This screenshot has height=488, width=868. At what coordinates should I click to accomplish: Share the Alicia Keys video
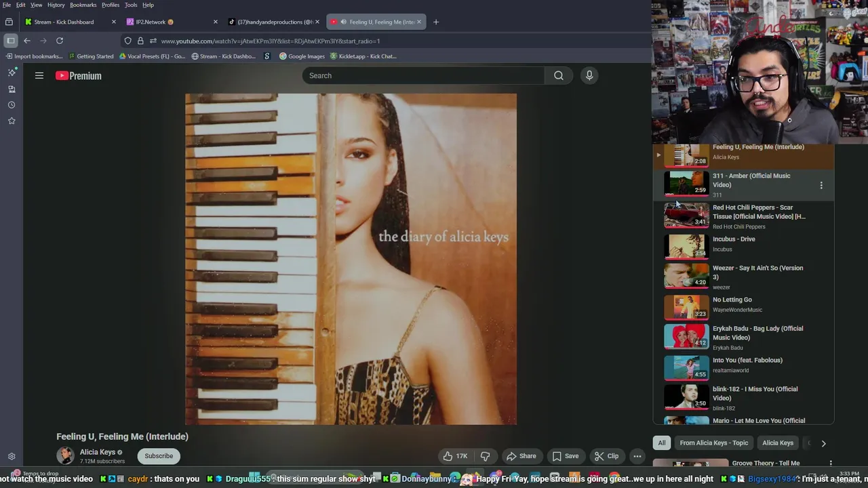click(521, 456)
